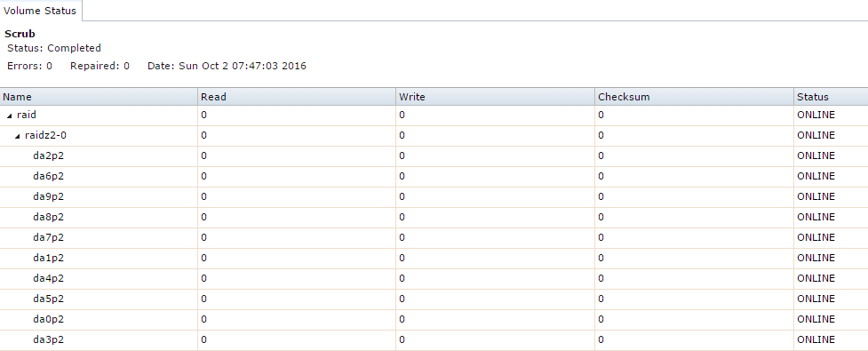
Task: Select the da3p2 disk row
Action: (434, 340)
